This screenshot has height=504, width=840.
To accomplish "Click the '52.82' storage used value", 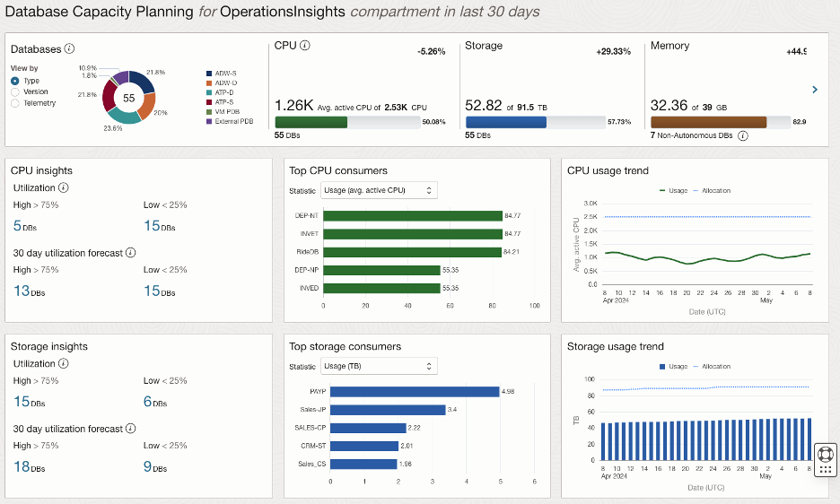I will coord(483,105).
